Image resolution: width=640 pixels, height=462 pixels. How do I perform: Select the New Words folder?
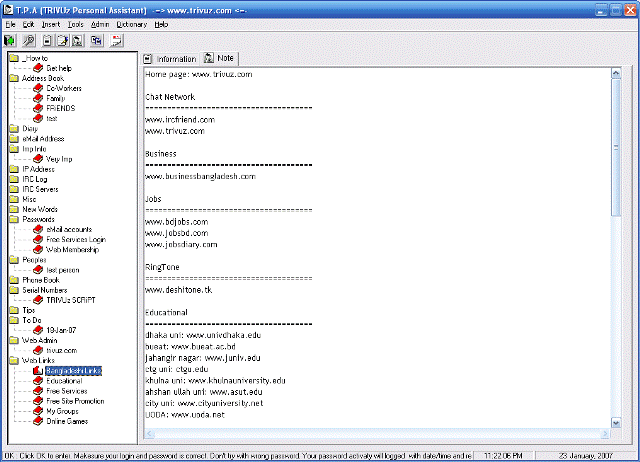coord(40,209)
